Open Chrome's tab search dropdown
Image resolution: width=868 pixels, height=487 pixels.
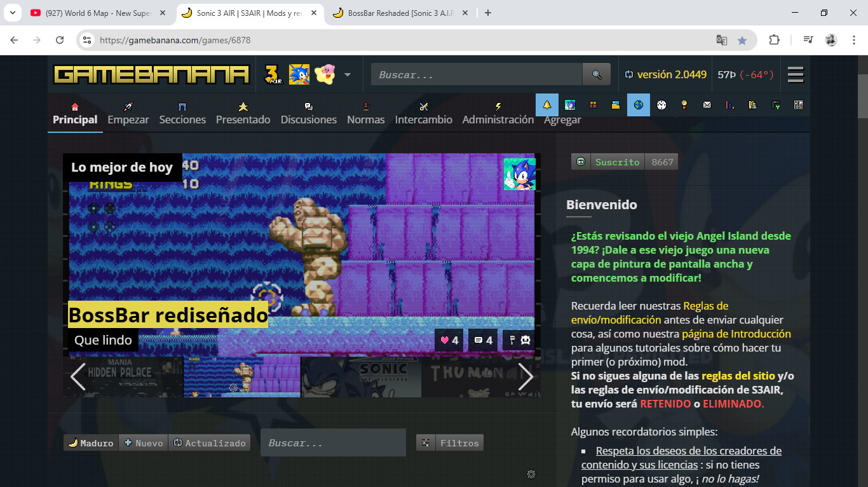[x=12, y=13]
